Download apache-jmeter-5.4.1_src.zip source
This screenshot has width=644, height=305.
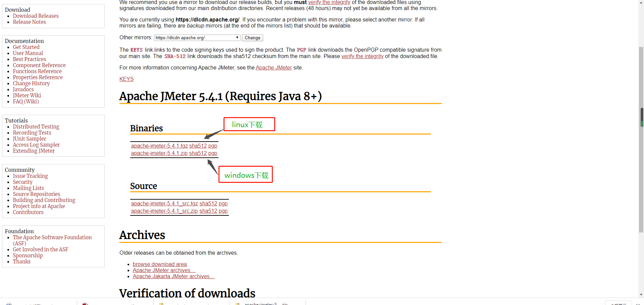[x=164, y=211]
